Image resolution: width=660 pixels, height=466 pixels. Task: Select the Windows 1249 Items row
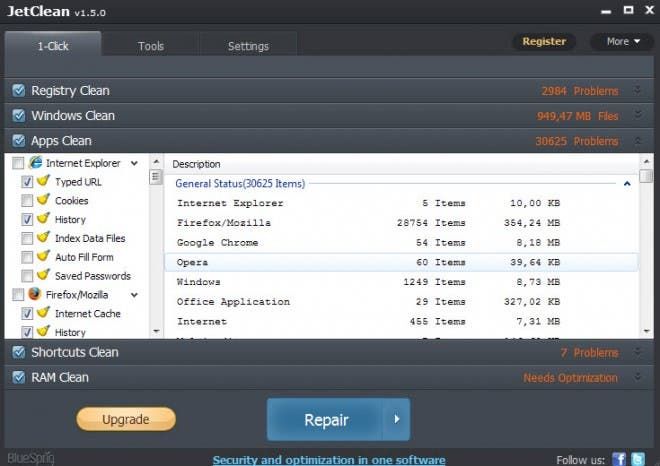[402, 282]
